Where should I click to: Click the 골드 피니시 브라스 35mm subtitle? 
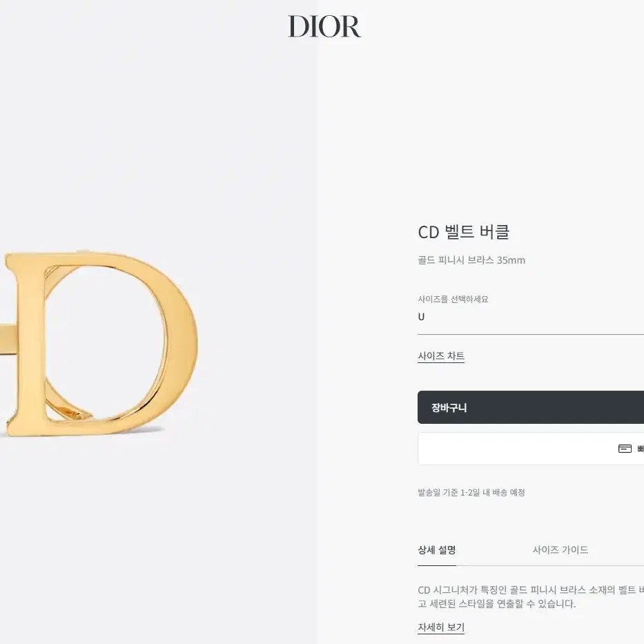pyautogui.click(x=471, y=260)
